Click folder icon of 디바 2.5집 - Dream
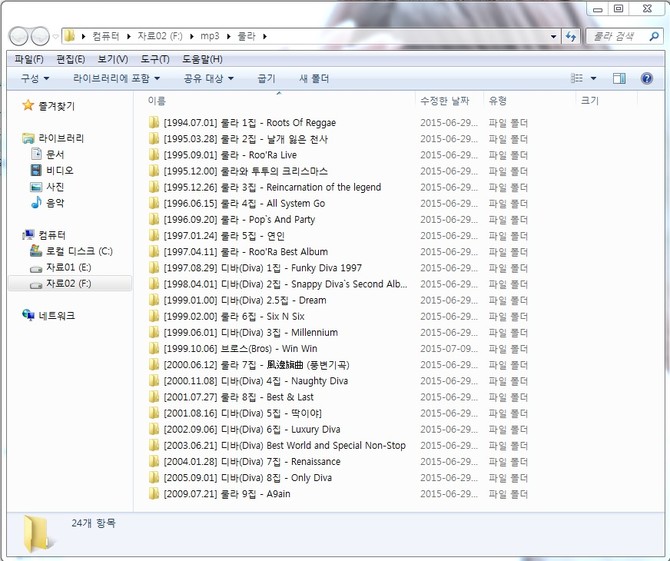The height and width of the screenshot is (561, 670). pos(154,300)
